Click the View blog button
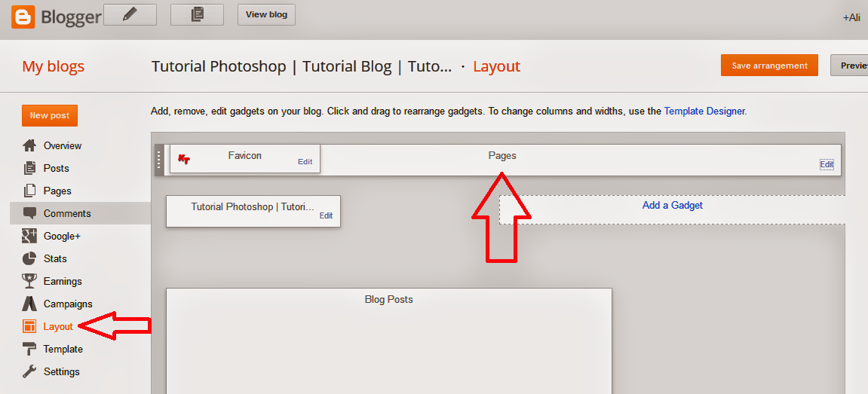This screenshot has width=868, height=394. [x=266, y=15]
